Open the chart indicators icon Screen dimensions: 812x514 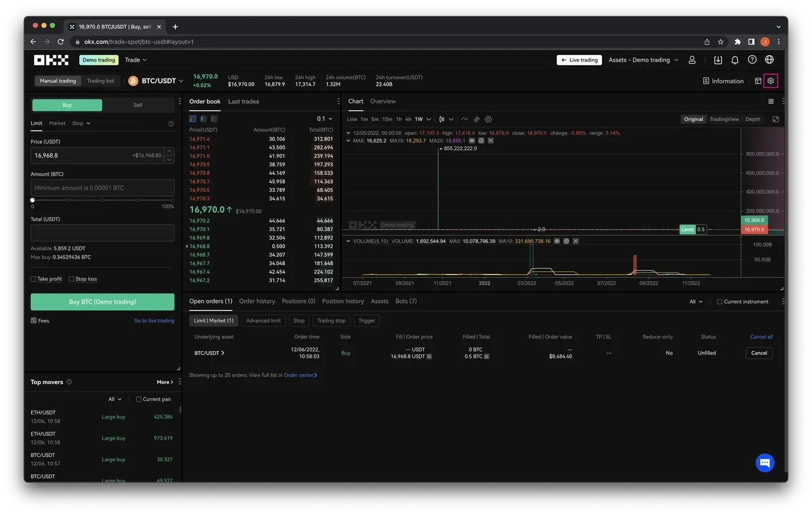[x=464, y=119]
